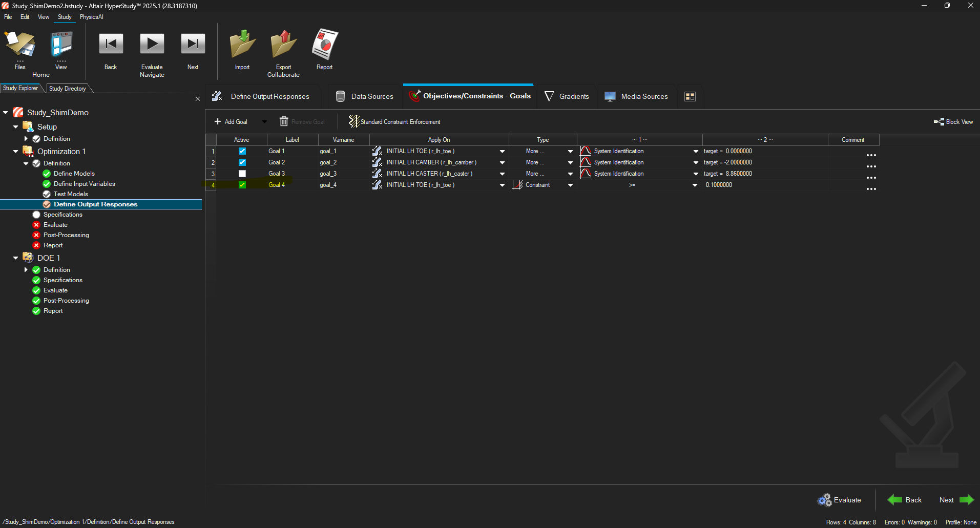Edit Goal 4 constraint bound 0.1000000

pos(765,185)
